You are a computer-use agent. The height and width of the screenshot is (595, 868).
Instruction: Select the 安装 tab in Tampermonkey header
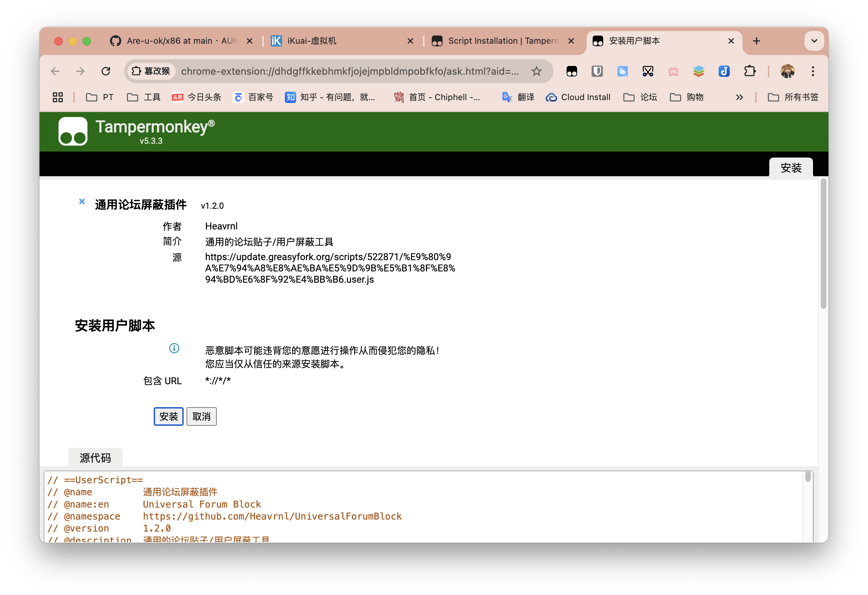[x=791, y=168]
